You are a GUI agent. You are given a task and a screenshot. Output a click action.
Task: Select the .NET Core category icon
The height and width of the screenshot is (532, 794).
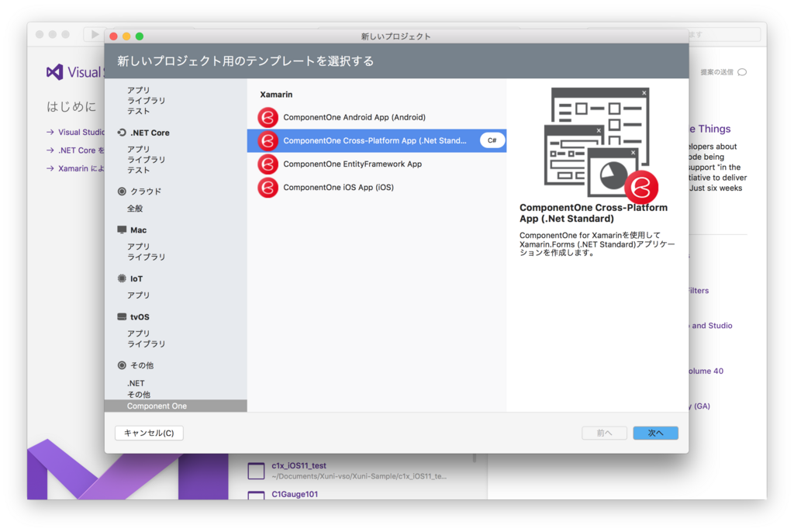pos(122,133)
